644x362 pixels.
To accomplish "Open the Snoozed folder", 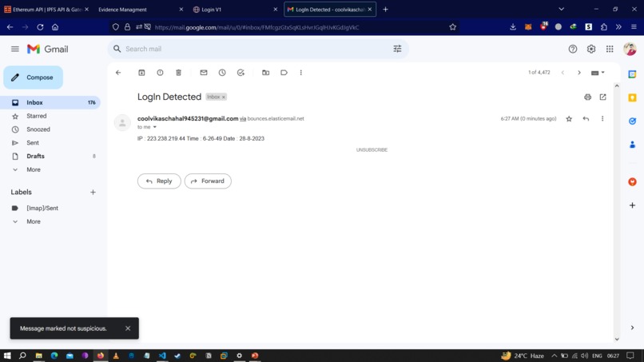I will point(50,129).
